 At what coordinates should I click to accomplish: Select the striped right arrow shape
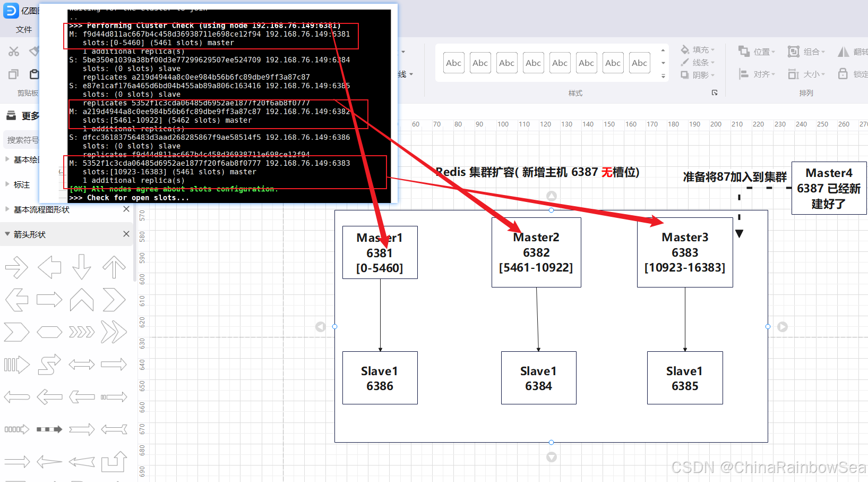16,365
